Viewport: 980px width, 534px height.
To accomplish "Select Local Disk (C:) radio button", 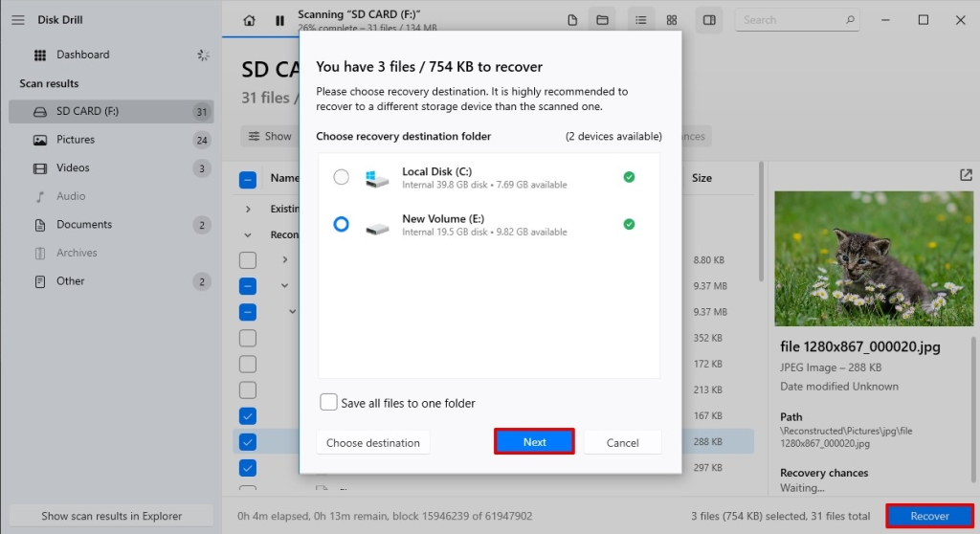I will [341, 177].
